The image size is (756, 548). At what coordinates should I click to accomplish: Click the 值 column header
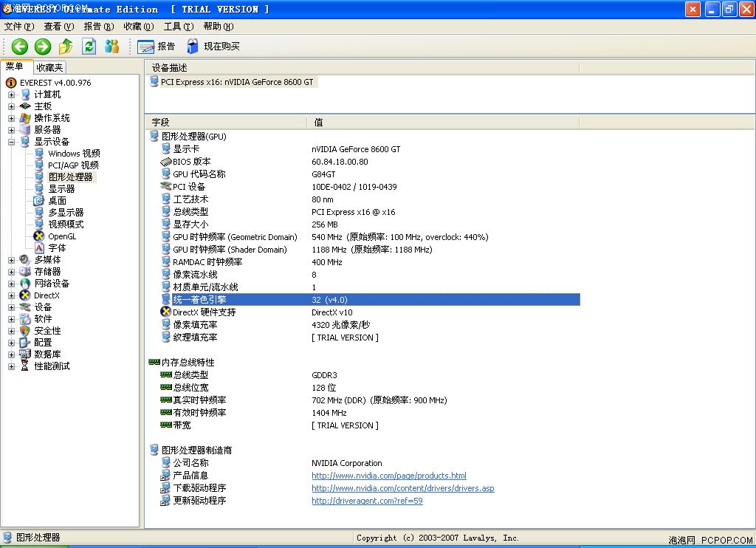pos(443,123)
